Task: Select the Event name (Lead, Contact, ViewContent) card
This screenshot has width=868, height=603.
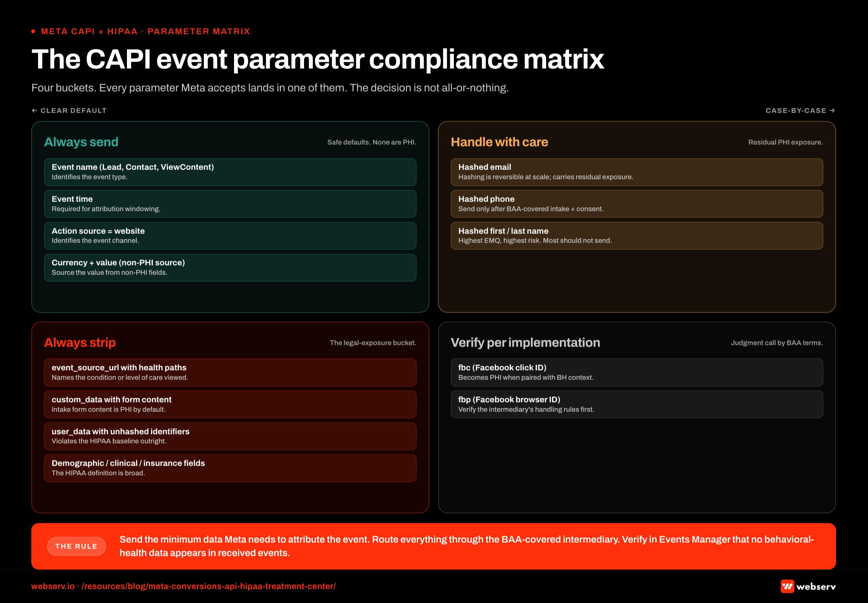Action: pyautogui.click(x=230, y=172)
